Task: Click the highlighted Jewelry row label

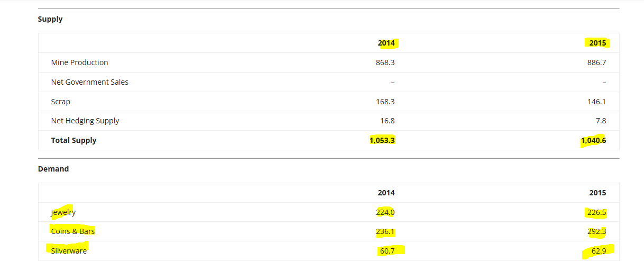Action: pos(63,212)
